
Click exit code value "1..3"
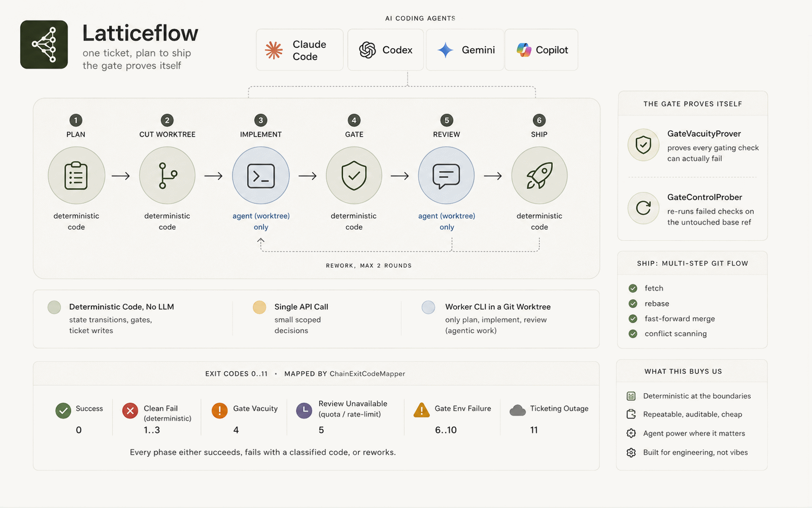pos(152,430)
